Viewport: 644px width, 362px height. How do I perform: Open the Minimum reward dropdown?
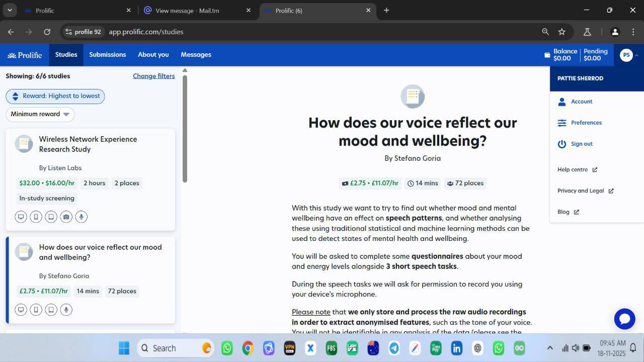point(40,114)
